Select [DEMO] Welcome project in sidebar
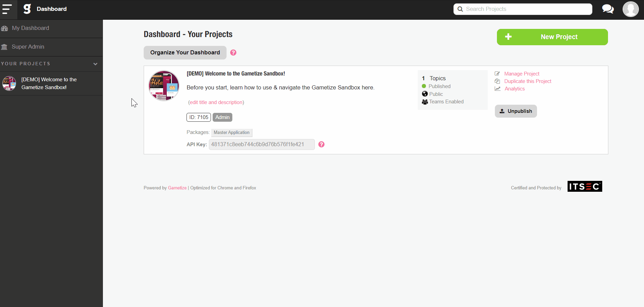The image size is (644, 307). 51,84
